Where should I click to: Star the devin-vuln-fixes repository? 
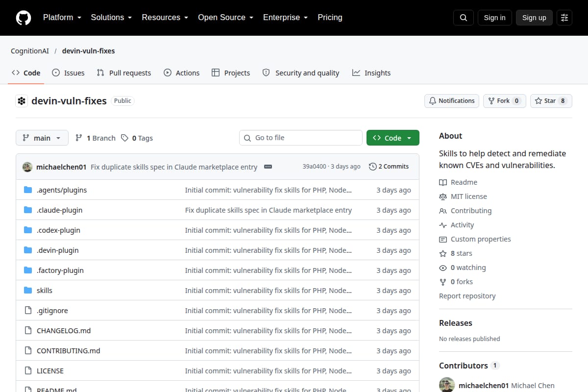(x=551, y=101)
